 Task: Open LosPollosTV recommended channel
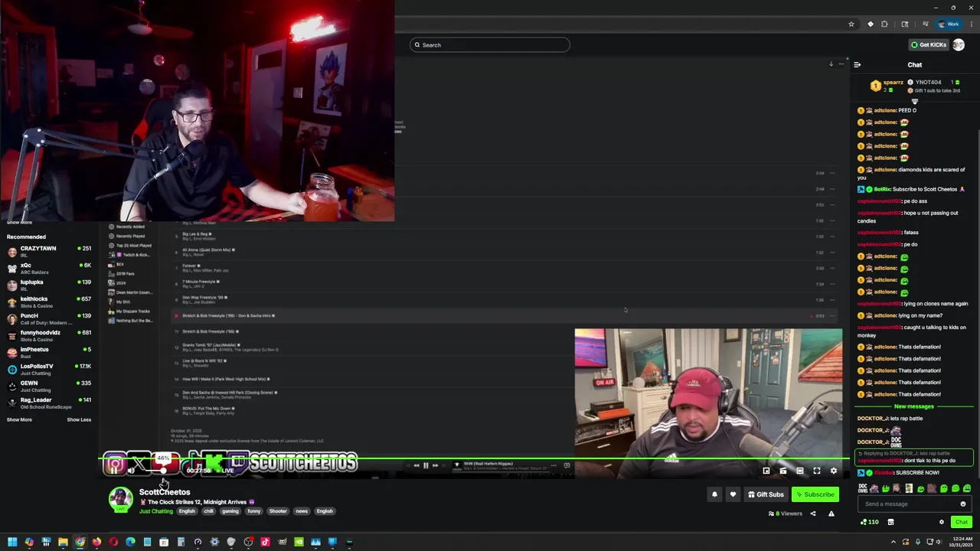[x=49, y=369]
